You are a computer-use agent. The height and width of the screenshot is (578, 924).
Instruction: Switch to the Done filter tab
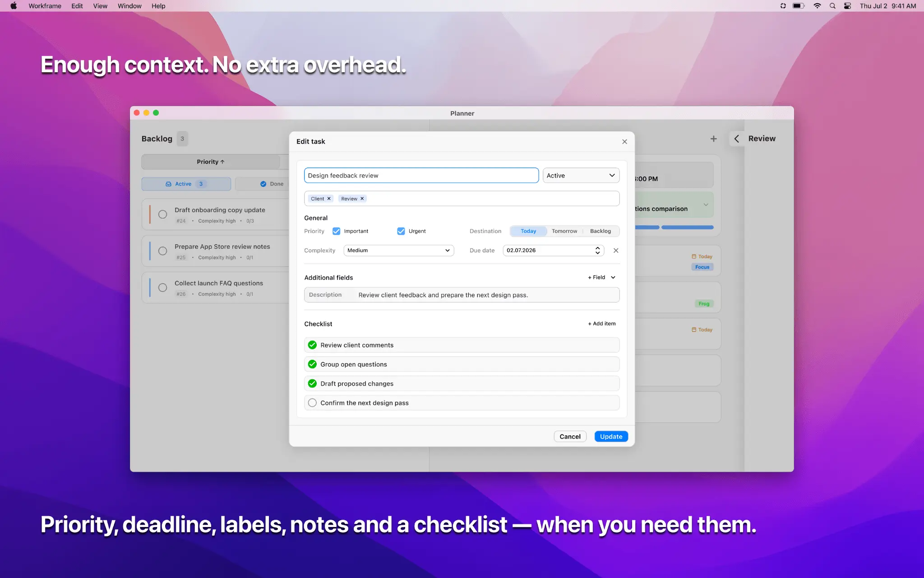pos(272,184)
